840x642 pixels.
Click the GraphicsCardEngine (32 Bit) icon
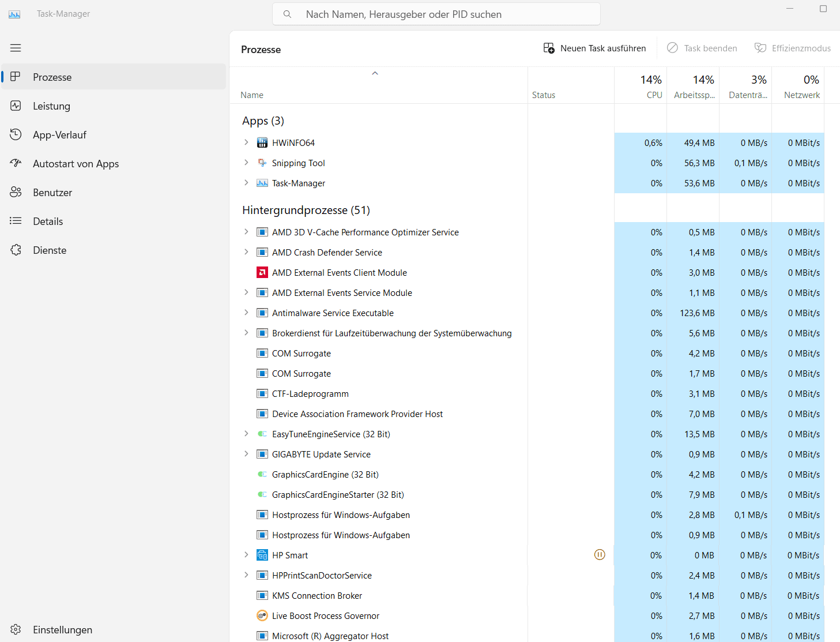coord(262,474)
